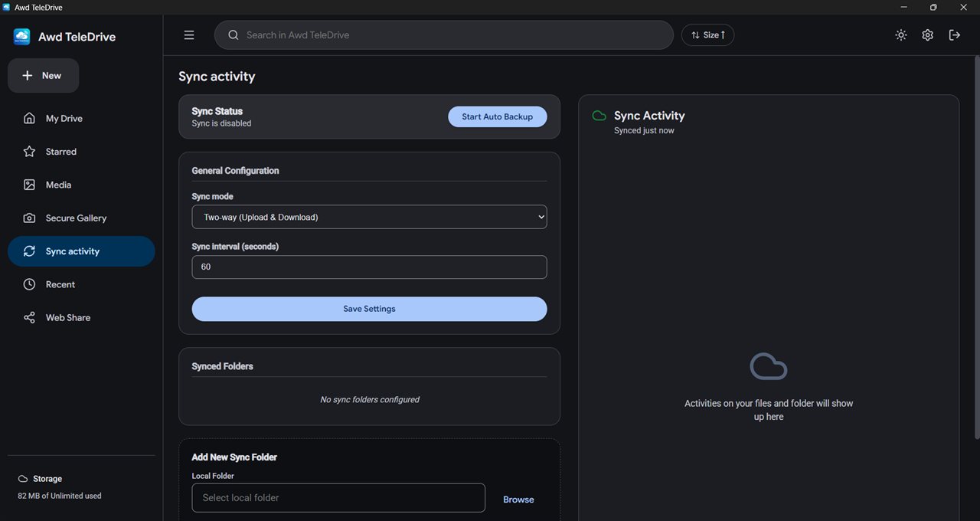Click the Recent clock icon
This screenshot has width=980, height=521.
coord(29,284)
